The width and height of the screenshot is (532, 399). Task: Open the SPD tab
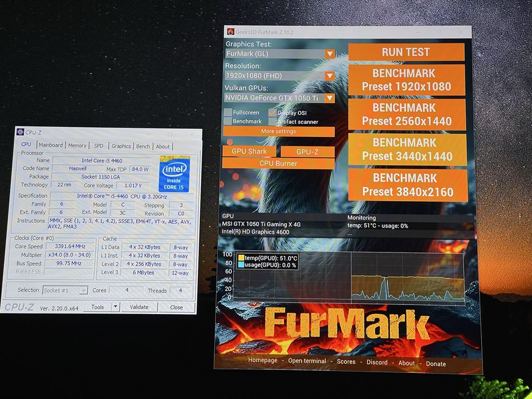point(99,145)
